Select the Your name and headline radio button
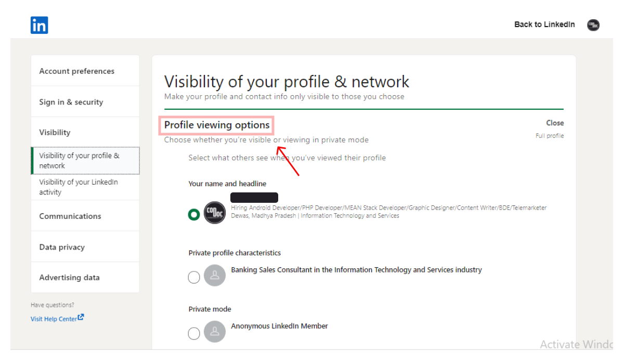The width and height of the screenshot is (624, 364). (194, 214)
